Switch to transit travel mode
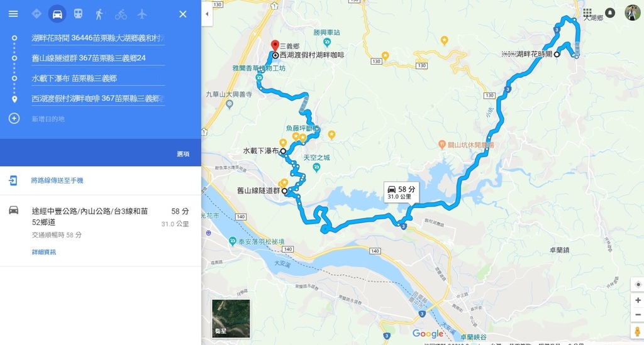This screenshot has width=644, height=345. tap(78, 14)
